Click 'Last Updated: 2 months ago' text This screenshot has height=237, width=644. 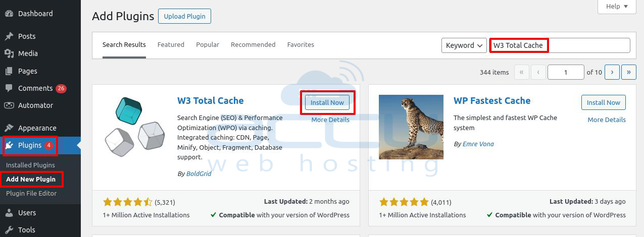point(307,201)
